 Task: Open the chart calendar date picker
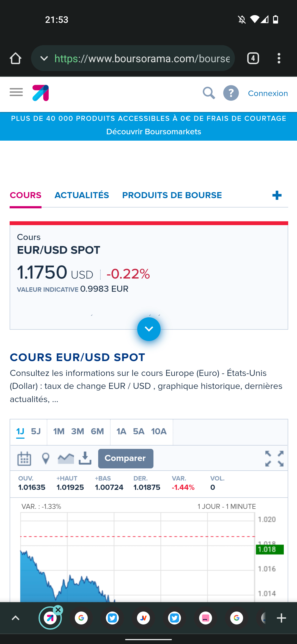pyautogui.click(x=24, y=459)
